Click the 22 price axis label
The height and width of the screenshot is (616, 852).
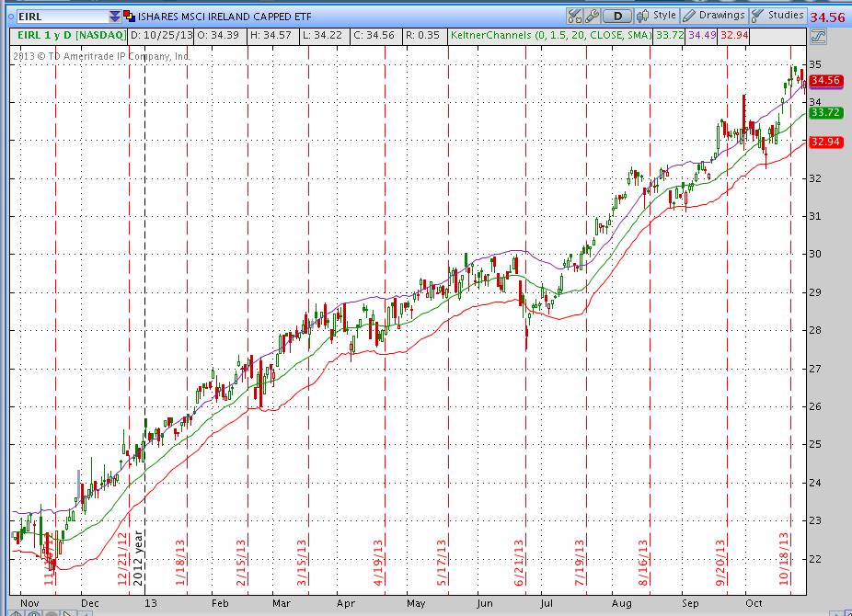(x=815, y=559)
